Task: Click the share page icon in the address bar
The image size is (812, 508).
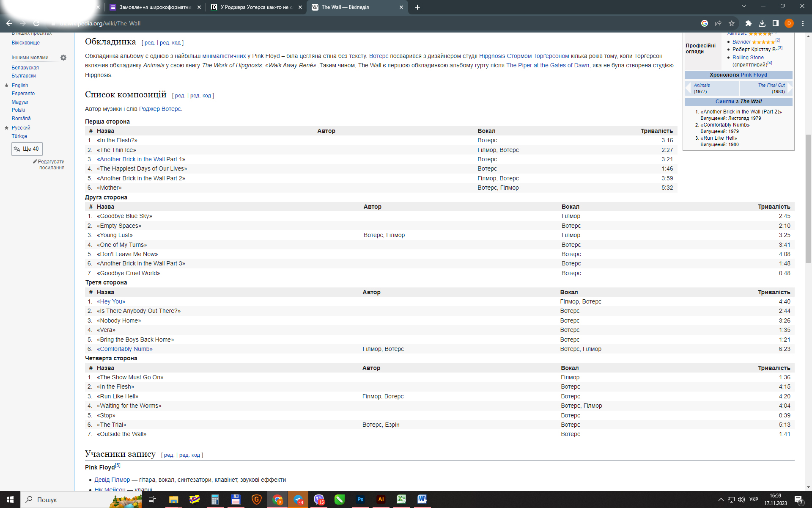Action: click(718, 23)
